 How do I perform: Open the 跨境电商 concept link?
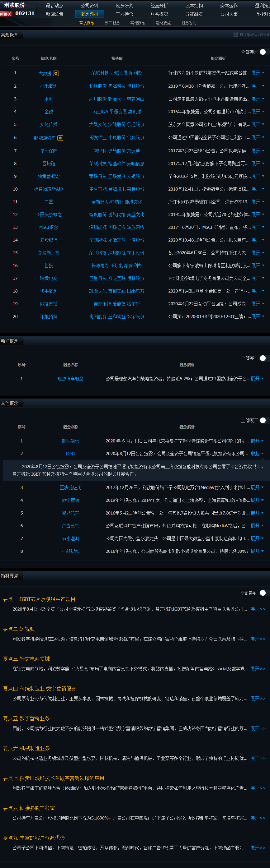point(49,278)
